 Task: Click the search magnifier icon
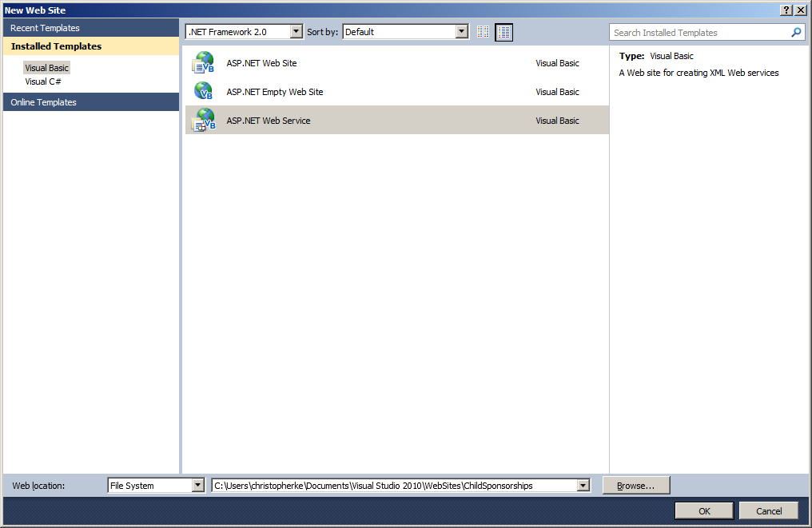(796, 33)
